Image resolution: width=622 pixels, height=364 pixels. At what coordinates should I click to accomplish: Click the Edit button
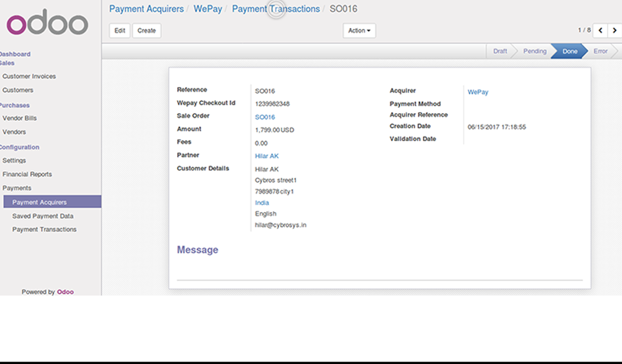click(120, 30)
